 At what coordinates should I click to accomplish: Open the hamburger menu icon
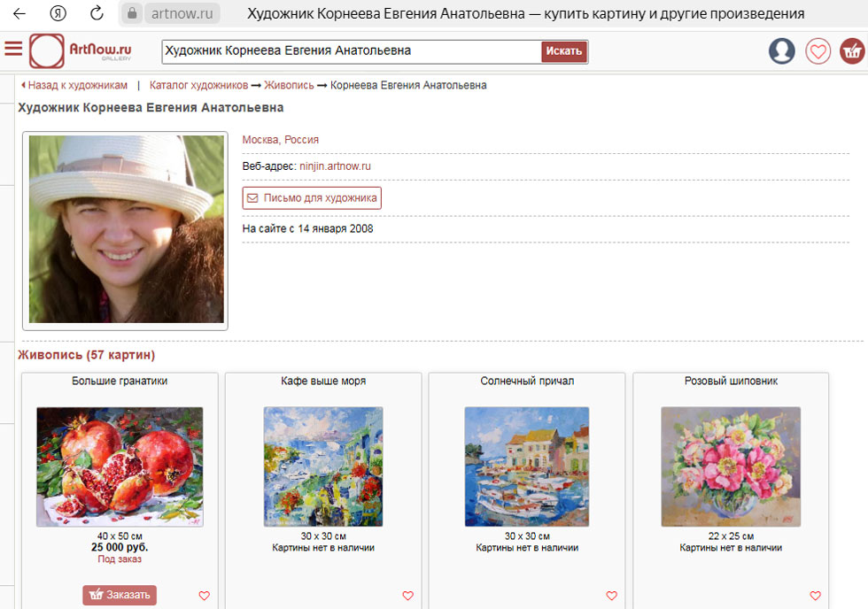pos(13,49)
